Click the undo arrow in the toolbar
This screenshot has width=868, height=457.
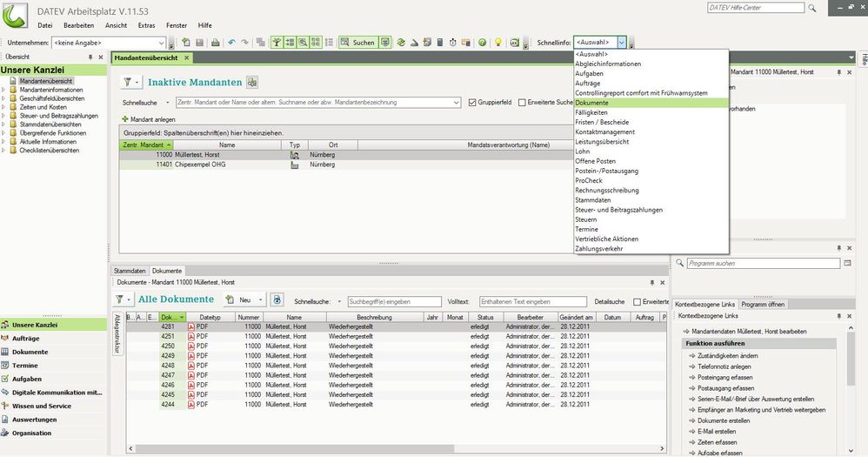[231, 43]
